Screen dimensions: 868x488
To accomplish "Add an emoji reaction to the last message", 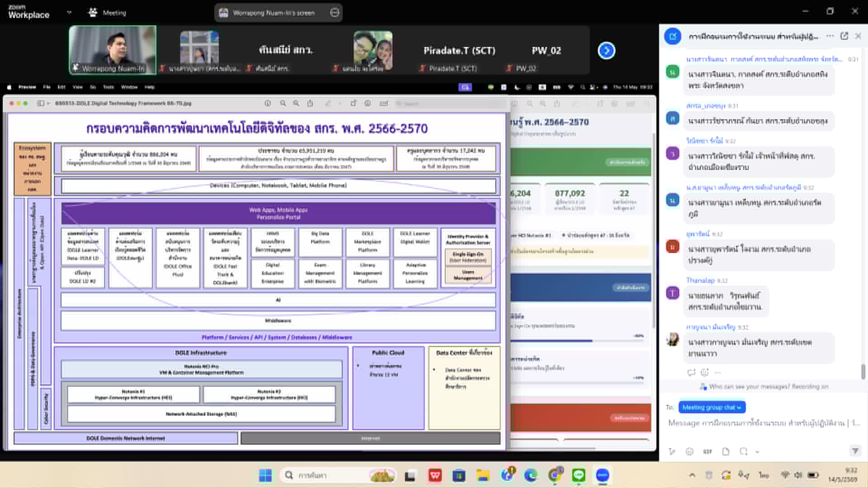I will (x=704, y=372).
